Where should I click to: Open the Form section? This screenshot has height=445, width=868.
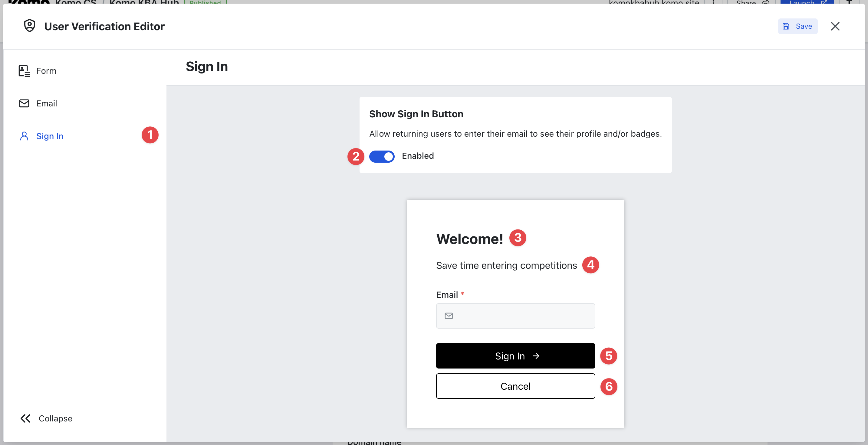[x=46, y=71]
